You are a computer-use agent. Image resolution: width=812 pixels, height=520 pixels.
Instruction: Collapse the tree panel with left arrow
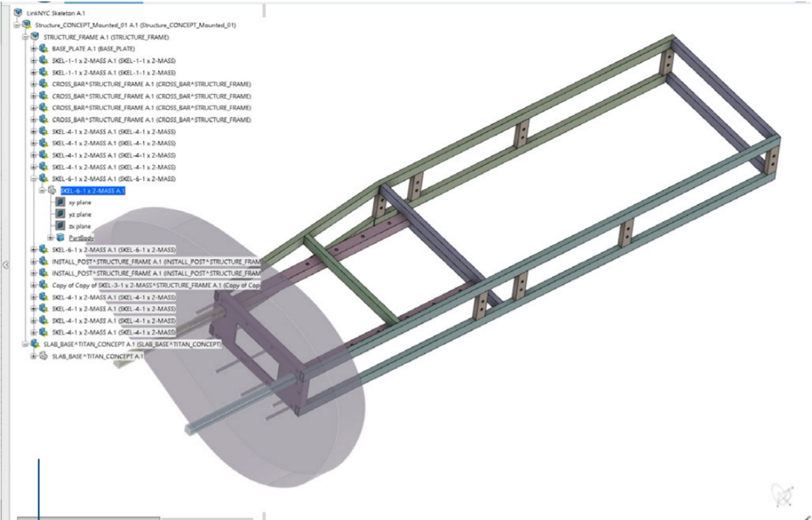pyautogui.click(x=5, y=265)
